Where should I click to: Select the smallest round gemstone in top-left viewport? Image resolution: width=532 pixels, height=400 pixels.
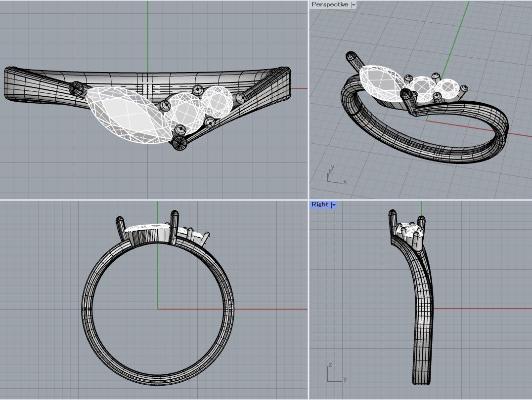pyautogui.click(x=218, y=101)
